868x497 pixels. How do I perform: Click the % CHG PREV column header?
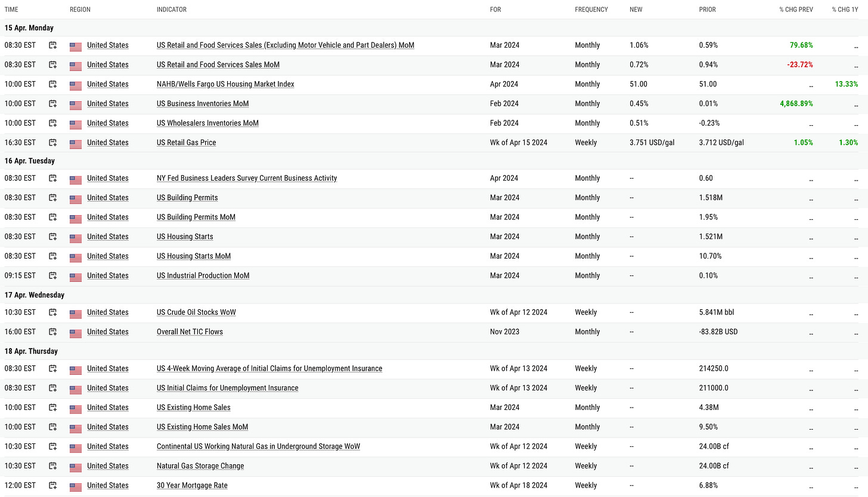click(x=796, y=10)
